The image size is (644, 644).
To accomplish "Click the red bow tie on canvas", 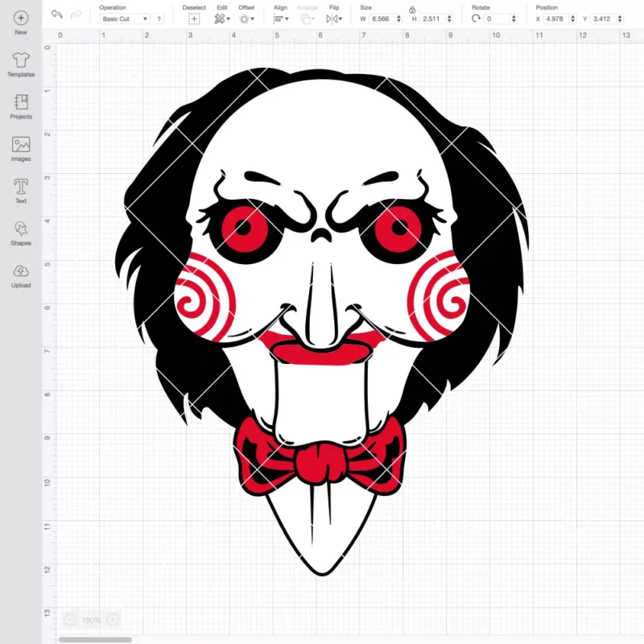I will (x=319, y=456).
